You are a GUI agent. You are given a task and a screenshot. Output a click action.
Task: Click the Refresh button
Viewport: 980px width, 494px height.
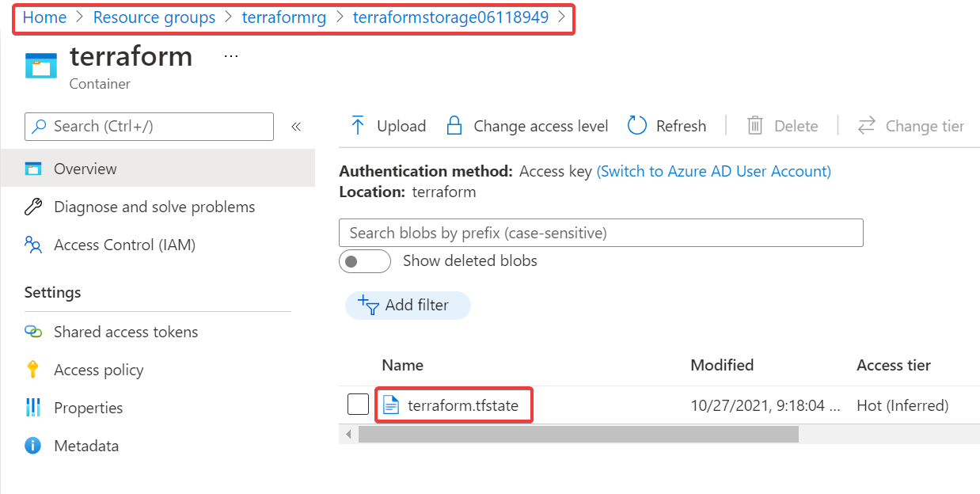(667, 126)
